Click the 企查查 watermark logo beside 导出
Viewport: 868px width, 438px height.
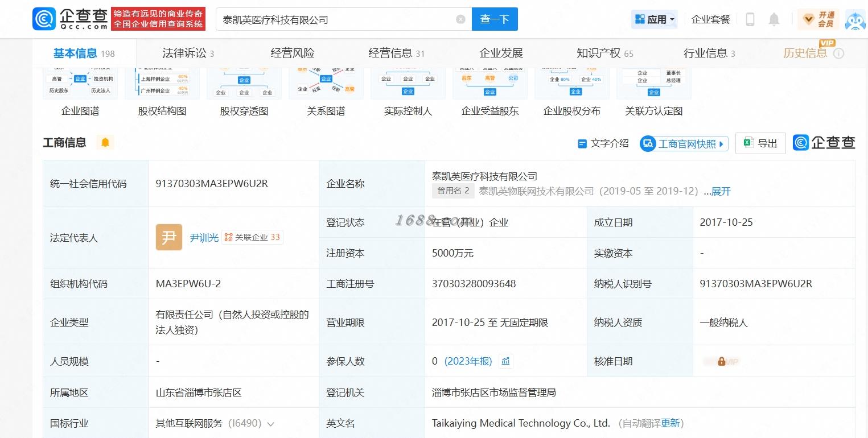click(824, 143)
